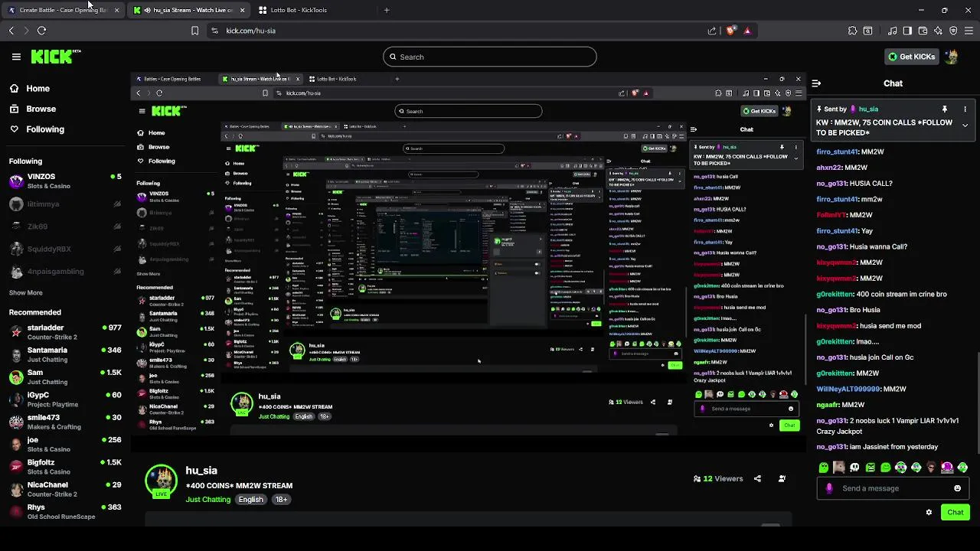This screenshot has width=980, height=551.
Task: Click the follow user icon beside the share icon
Action: point(782,478)
